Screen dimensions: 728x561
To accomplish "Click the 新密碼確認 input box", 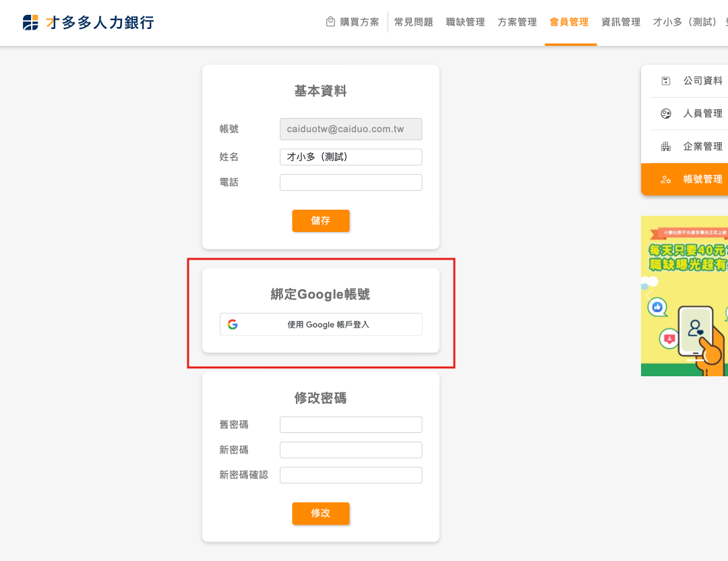I will tap(351, 475).
